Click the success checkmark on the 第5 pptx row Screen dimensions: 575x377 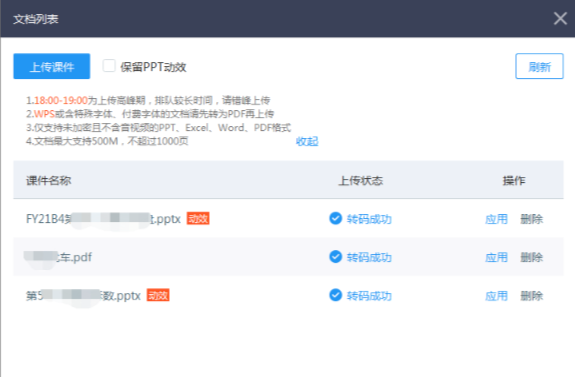tap(336, 295)
